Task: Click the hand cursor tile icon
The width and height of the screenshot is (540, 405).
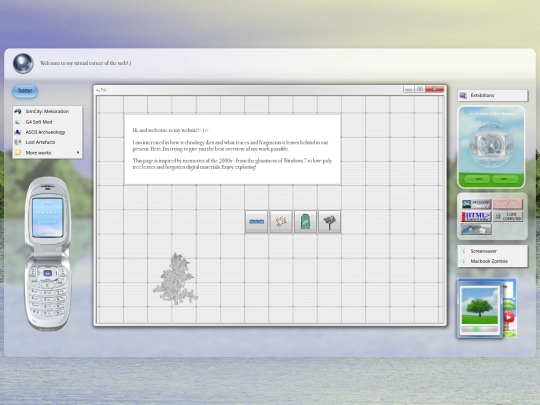Action: [281, 221]
